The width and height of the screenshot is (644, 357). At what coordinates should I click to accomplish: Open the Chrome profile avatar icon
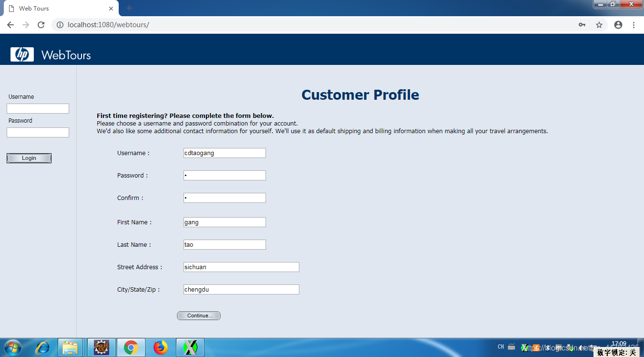pyautogui.click(x=618, y=25)
